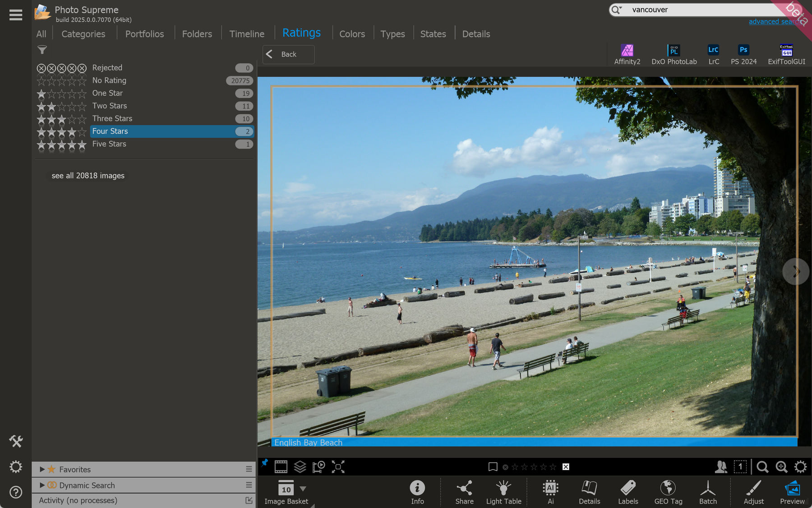
Task: Open the Favorites section menu lines
Action: coord(249,469)
